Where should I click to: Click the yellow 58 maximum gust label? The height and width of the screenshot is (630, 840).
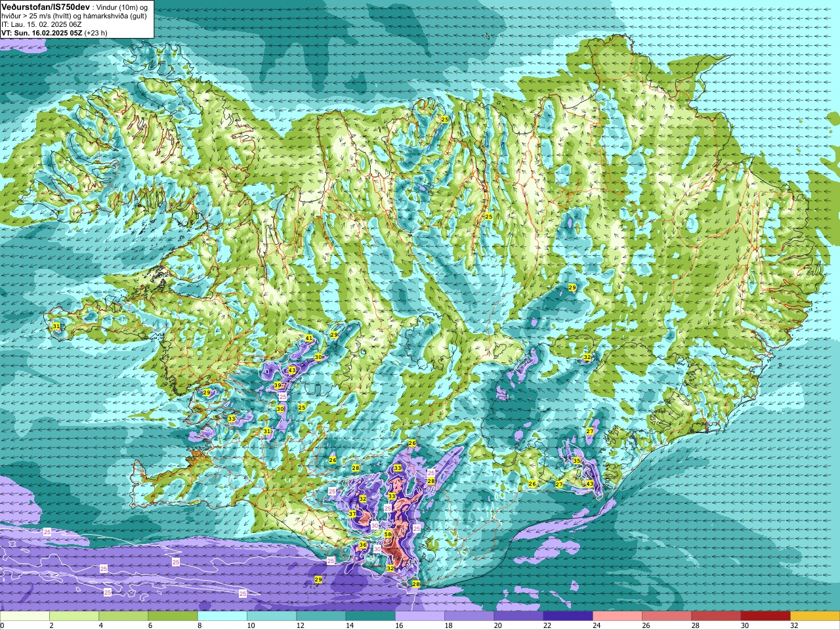pos(388,535)
